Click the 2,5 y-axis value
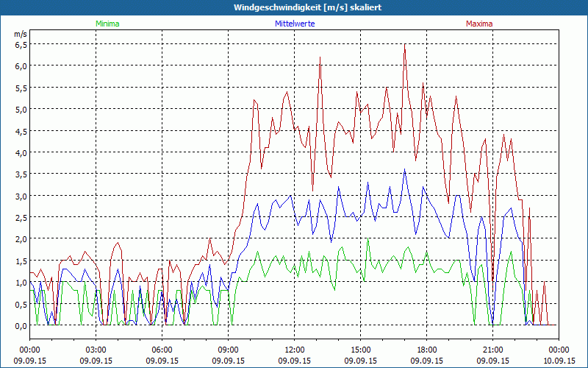This screenshot has height=368, width=588. point(21,218)
